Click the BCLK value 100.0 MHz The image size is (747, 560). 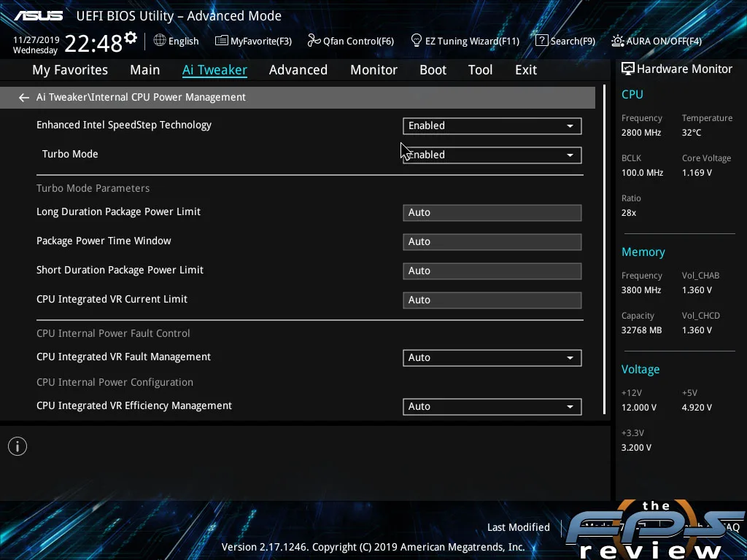tap(642, 172)
